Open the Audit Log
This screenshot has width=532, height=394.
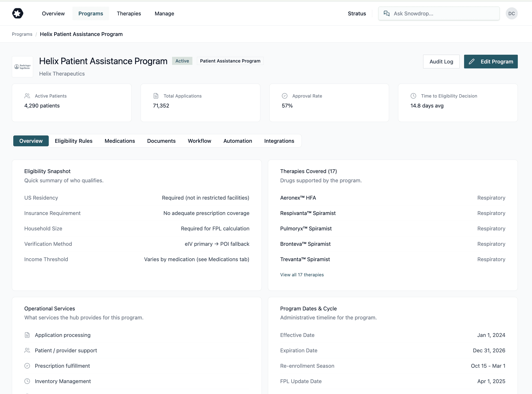click(441, 61)
